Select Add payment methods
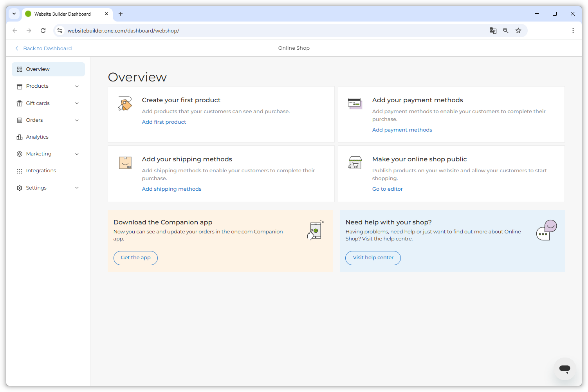Screen dimensions: 588x392 402,130
